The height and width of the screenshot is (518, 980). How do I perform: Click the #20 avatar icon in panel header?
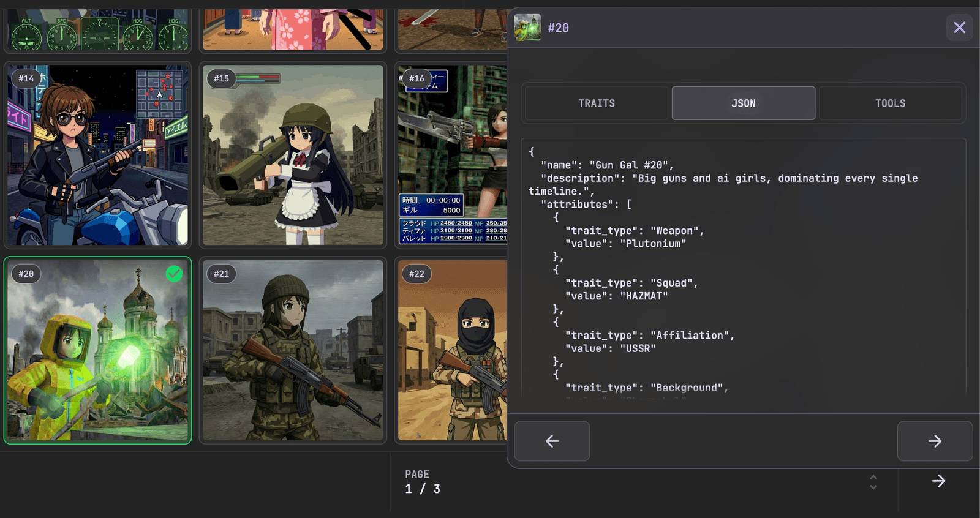point(527,28)
